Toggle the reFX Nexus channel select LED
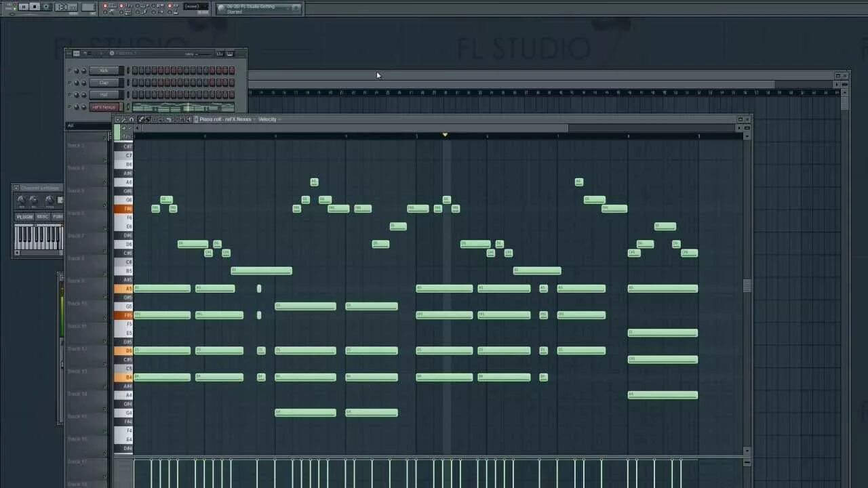The image size is (868, 488). click(x=128, y=107)
